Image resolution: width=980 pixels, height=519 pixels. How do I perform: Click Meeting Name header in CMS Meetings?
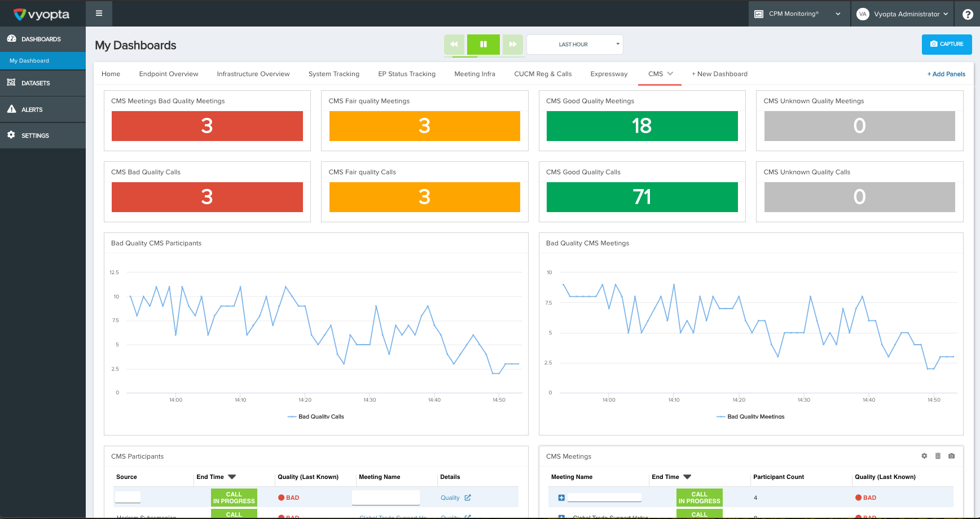pos(572,477)
